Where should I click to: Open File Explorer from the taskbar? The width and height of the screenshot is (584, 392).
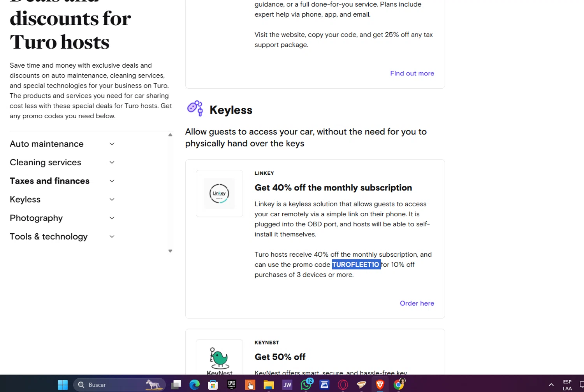point(269,385)
